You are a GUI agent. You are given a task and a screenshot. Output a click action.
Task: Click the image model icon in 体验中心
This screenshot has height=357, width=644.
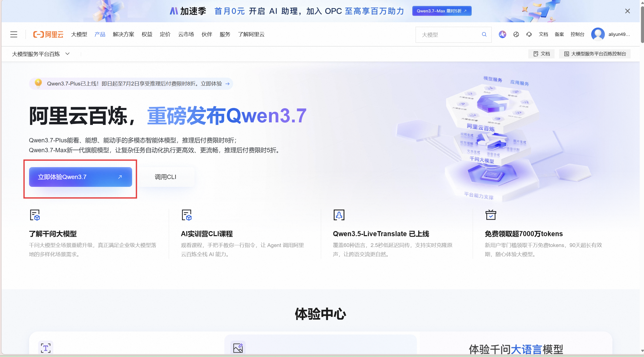(238, 348)
